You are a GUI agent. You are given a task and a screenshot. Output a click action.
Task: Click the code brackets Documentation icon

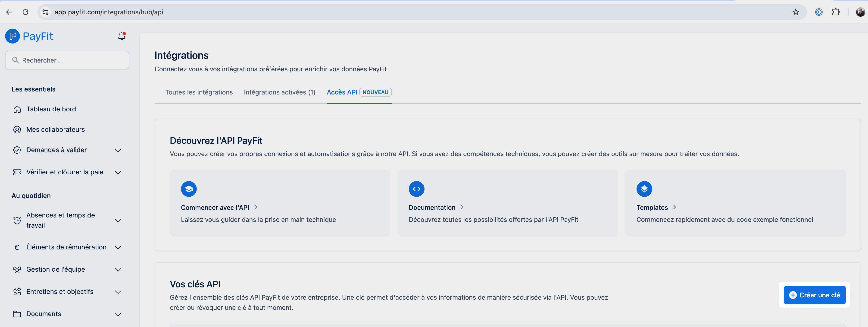tap(416, 189)
